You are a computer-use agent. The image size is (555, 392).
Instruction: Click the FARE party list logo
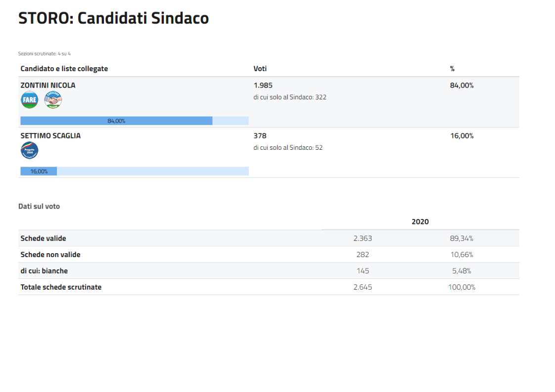[x=29, y=100]
